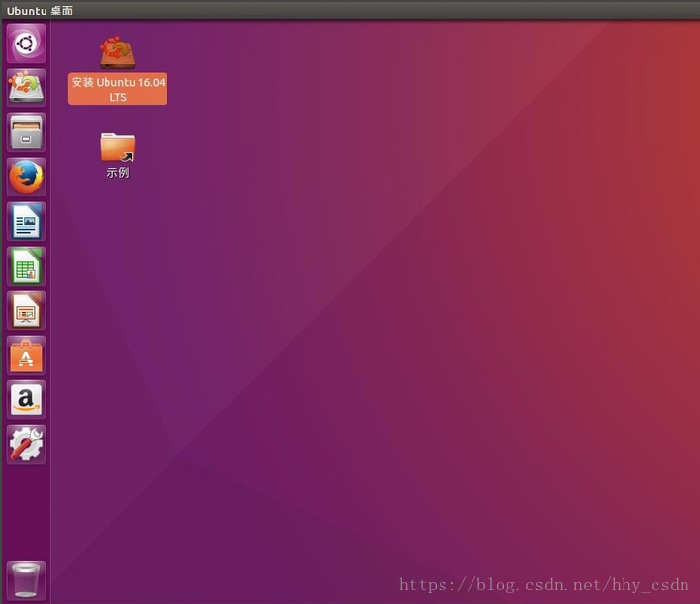
Task: Launch Install Ubuntu from the launcher bar
Action: coord(26,87)
